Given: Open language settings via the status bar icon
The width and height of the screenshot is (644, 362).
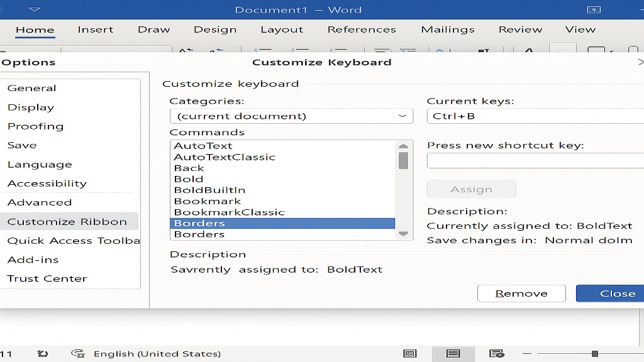Looking at the screenshot, I should point(79,354).
